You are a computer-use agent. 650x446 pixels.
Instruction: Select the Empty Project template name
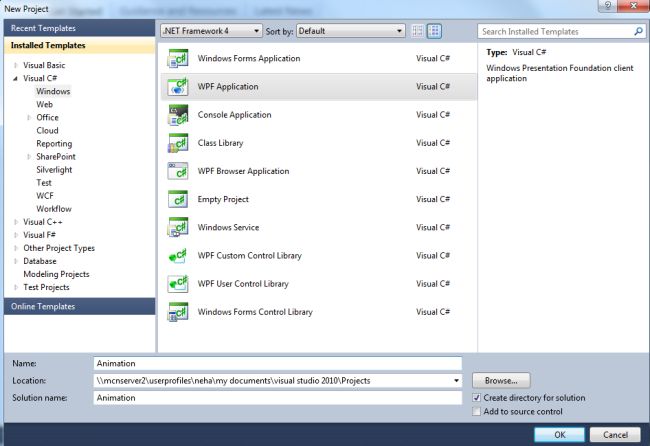223,199
